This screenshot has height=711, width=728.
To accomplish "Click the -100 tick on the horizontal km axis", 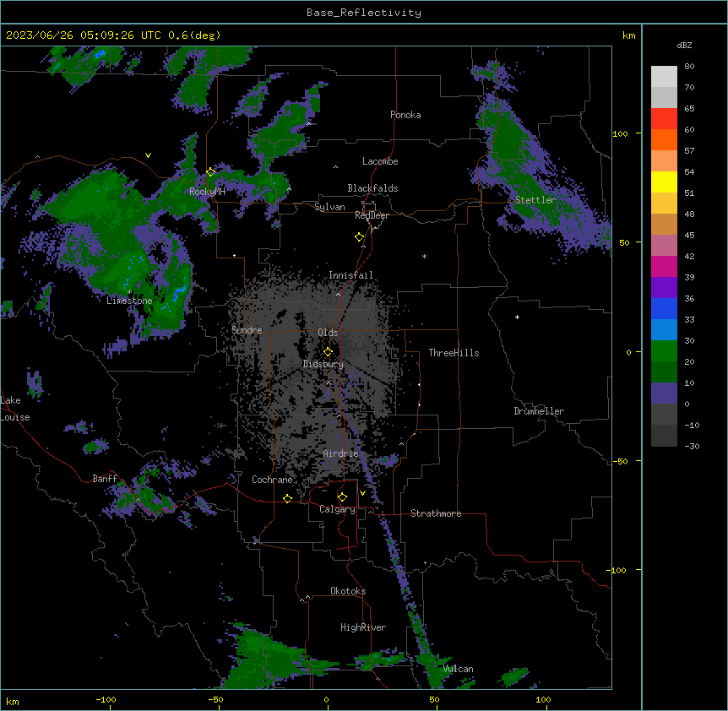I will pyautogui.click(x=106, y=699).
